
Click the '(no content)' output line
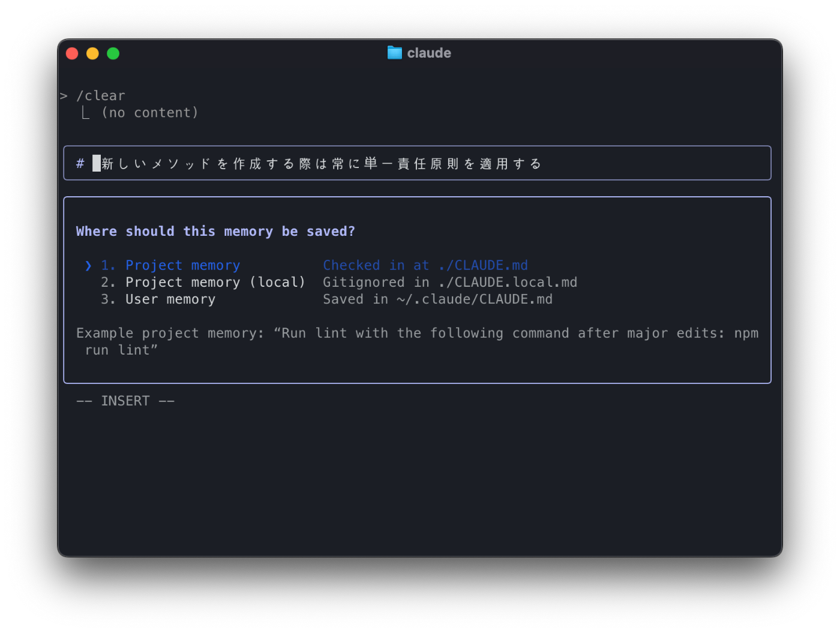click(x=149, y=113)
